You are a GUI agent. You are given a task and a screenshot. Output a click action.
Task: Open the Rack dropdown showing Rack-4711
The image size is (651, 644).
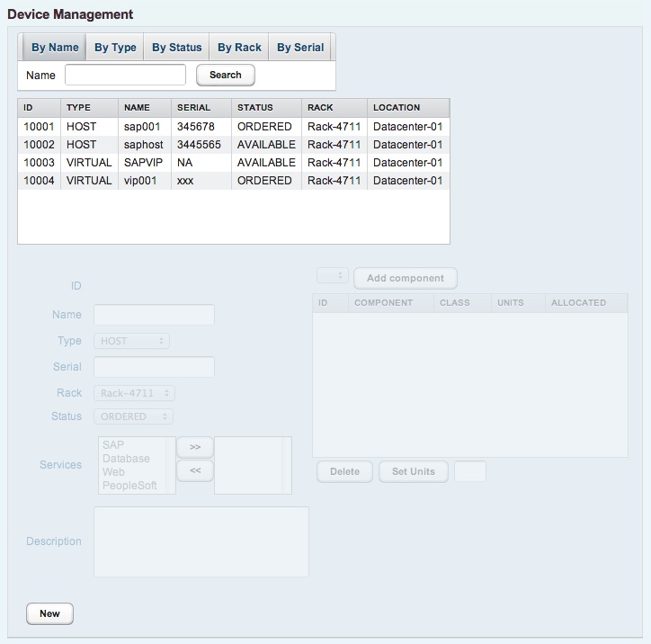click(x=134, y=393)
